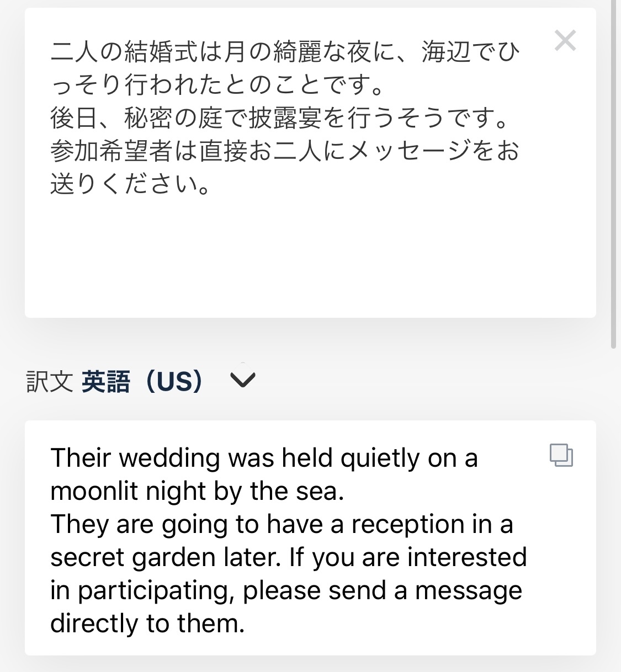
Task: Copy the English translation to clipboard
Action: [561, 456]
